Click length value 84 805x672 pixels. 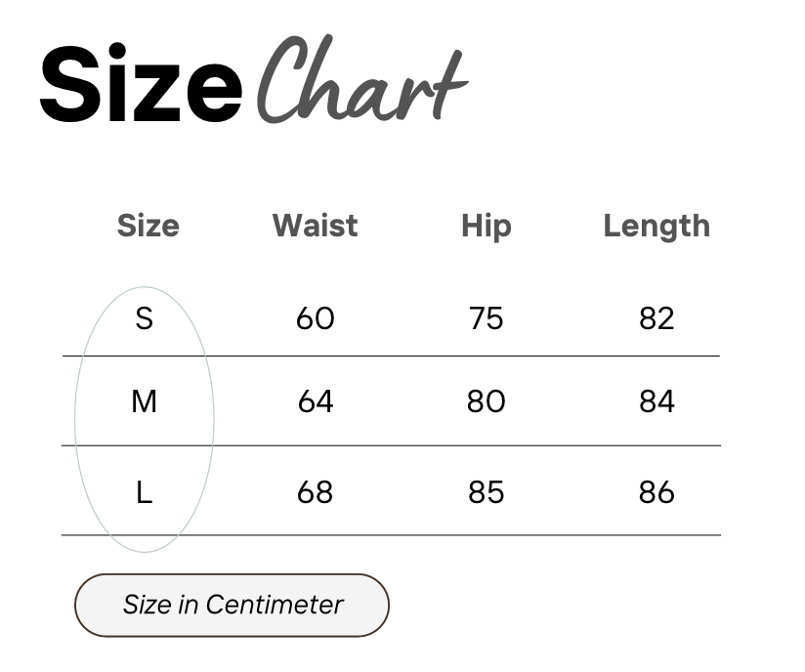(657, 400)
